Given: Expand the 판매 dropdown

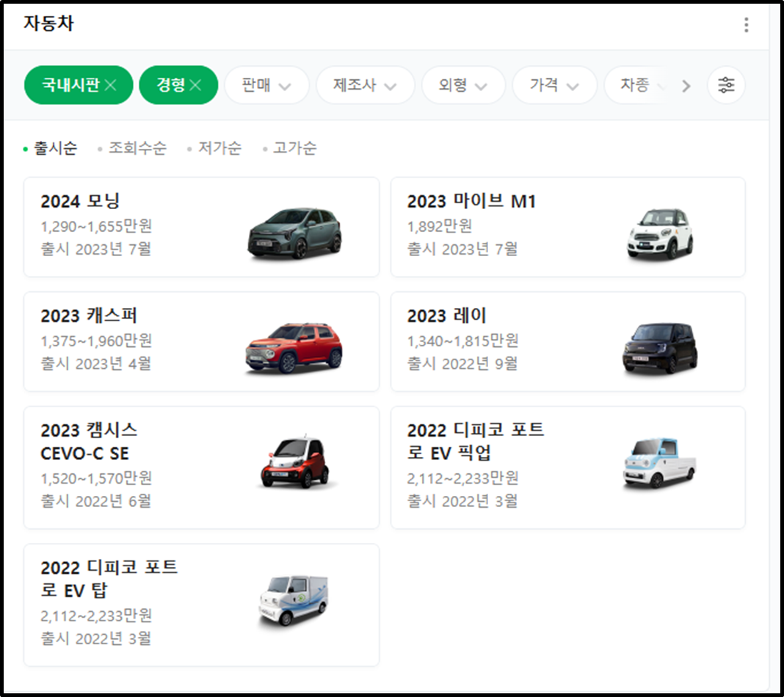Looking at the screenshot, I should 266,85.
